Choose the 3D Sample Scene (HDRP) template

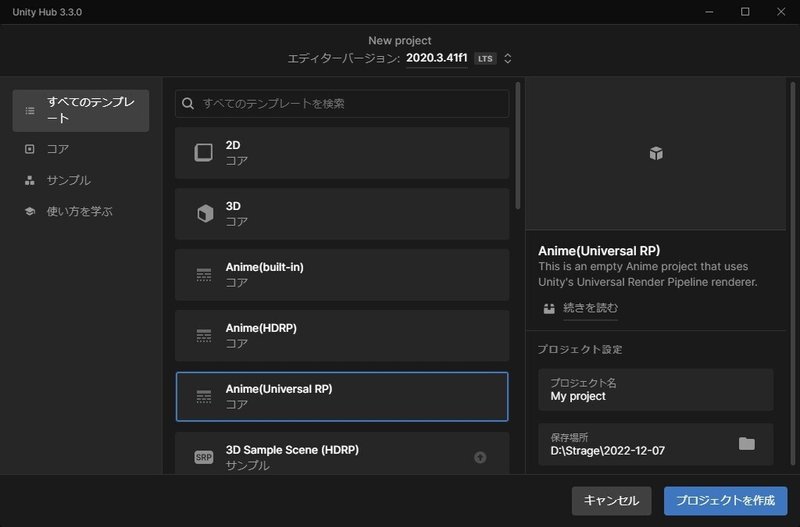[x=342, y=454]
